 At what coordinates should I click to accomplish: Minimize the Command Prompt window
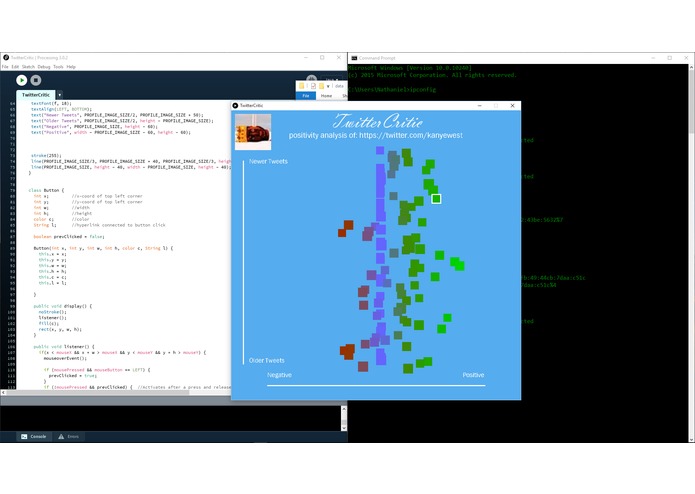653,58
